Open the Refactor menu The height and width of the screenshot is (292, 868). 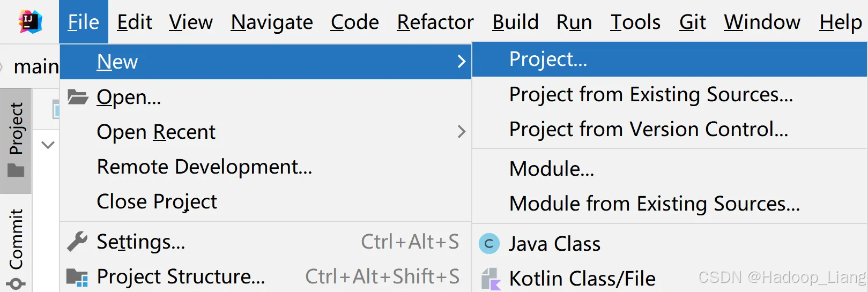pyautogui.click(x=435, y=22)
